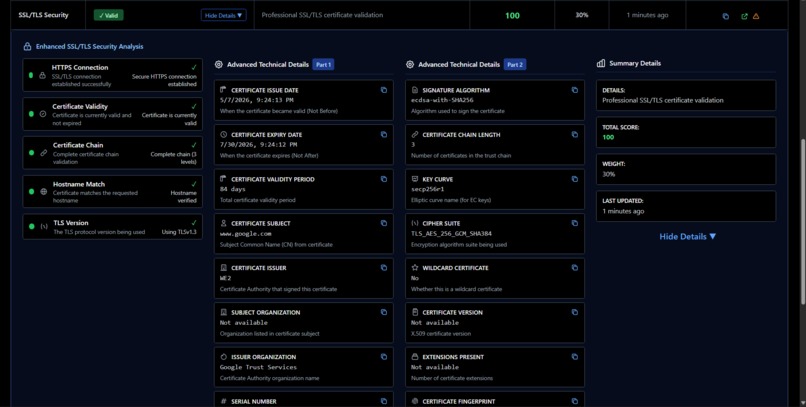
Task: Click the Part 2 badge
Action: click(x=515, y=65)
